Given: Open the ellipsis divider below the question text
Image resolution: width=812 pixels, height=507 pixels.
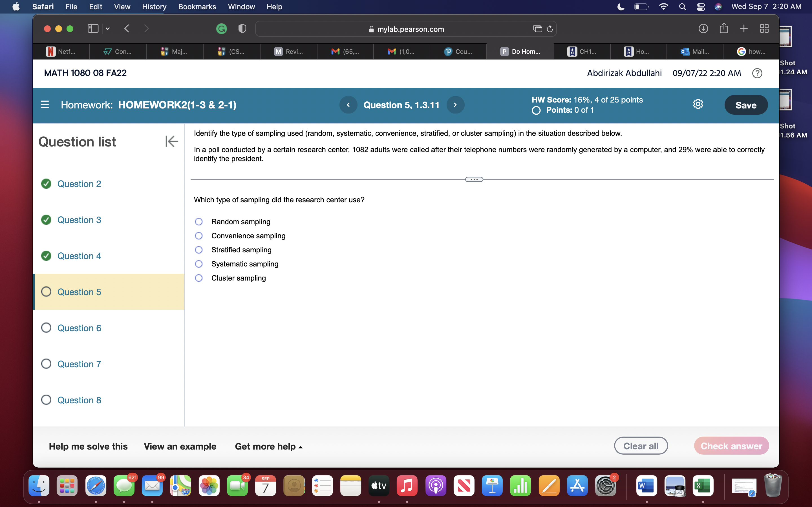Looking at the screenshot, I should coord(474,179).
